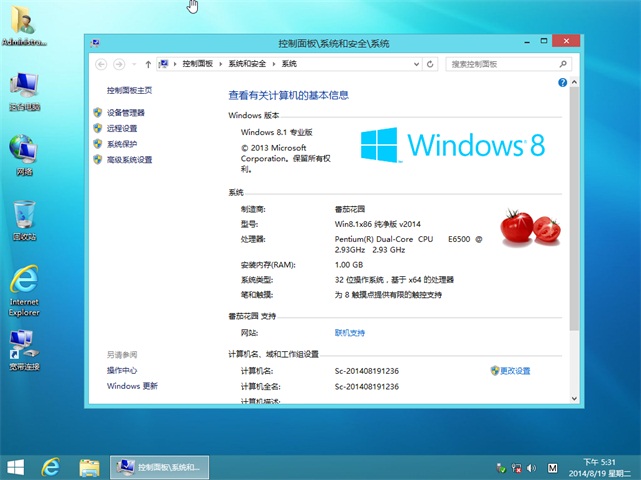This screenshot has height=480, width=641.
Task: Open Internet Explorer from the taskbar
Action: click(50, 467)
